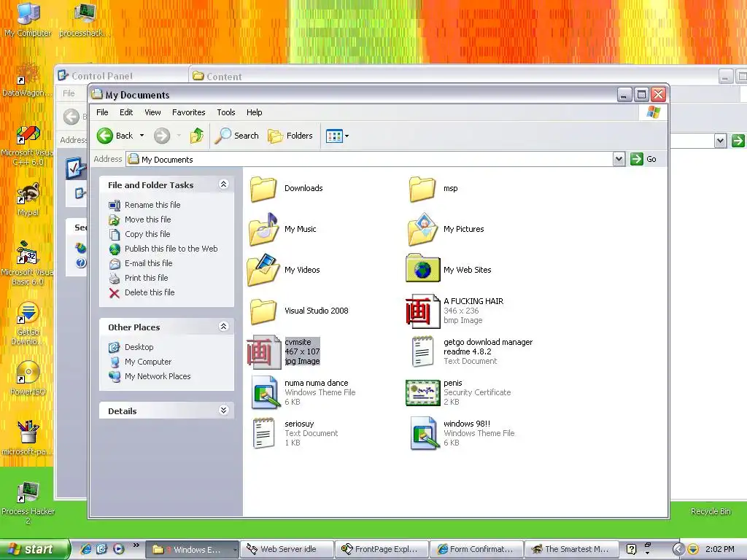Select the GetGo Download desktop shortcut

[x=28, y=323]
